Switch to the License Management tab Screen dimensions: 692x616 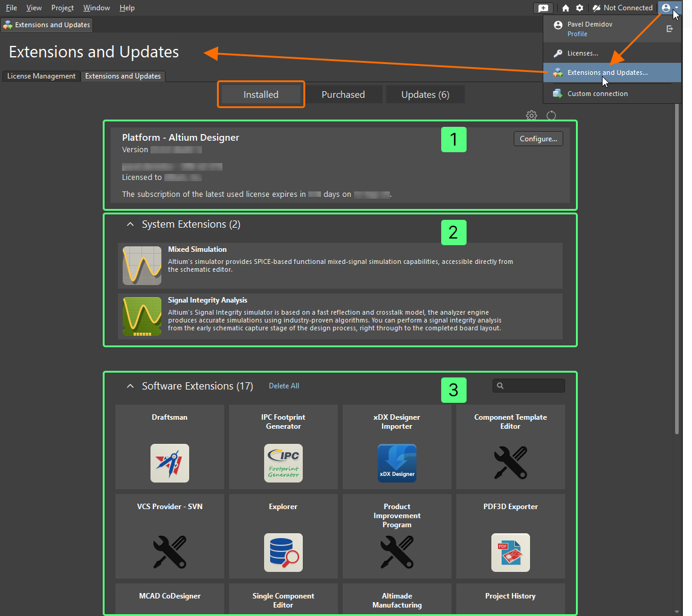(41, 76)
